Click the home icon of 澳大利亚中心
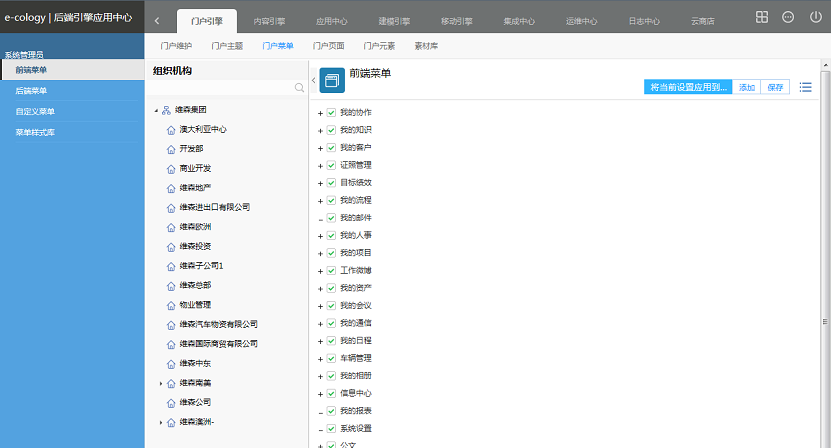This screenshot has width=831, height=448. click(x=171, y=130)
